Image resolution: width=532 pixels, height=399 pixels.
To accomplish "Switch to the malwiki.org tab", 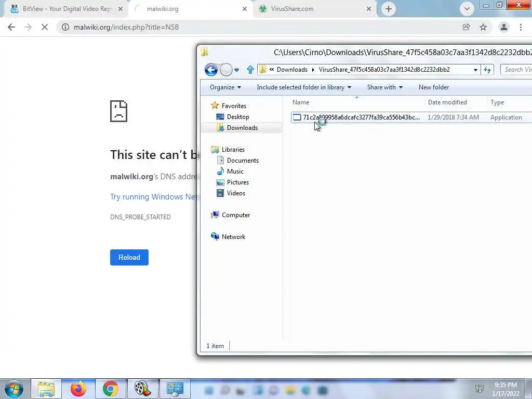I will (x=190, y=9).
